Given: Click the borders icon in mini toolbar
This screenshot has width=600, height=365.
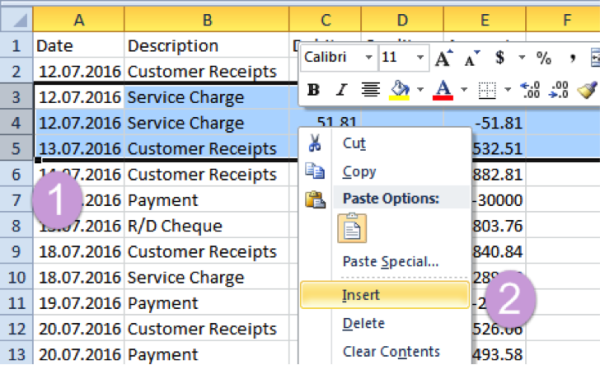Looking at the screenshot, I should [x=487, y=90].
